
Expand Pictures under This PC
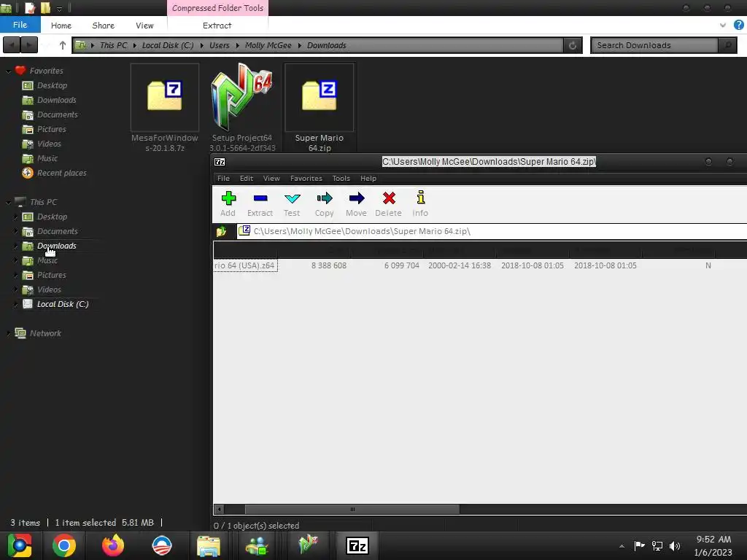coord(16,275)
